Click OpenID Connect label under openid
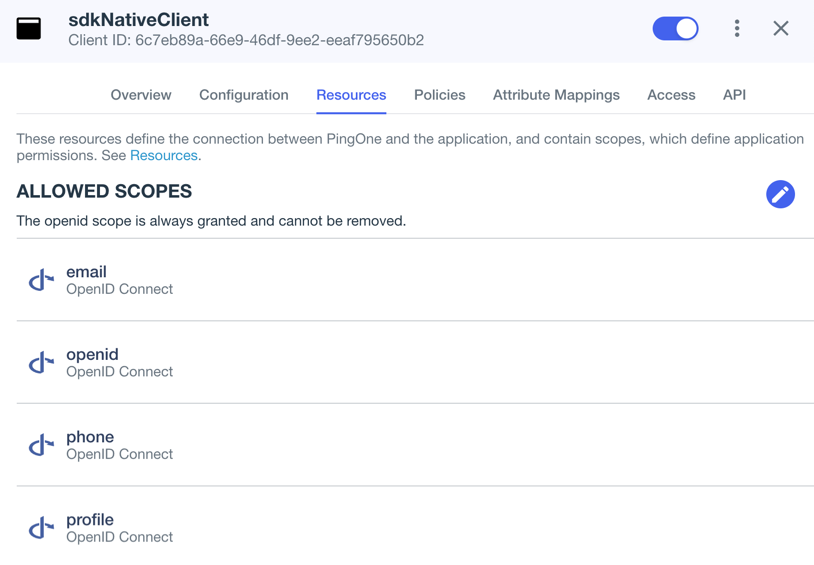814x565 pixels. point(119,372)
